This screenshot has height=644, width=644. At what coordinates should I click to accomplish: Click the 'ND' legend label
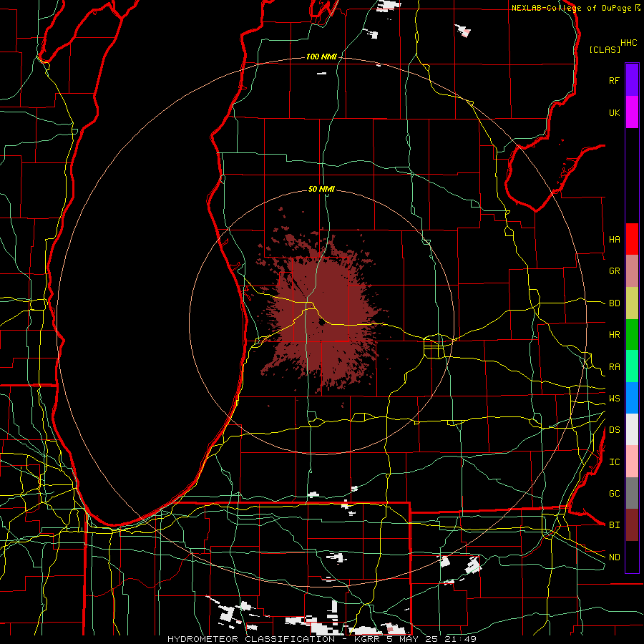click(614, 557)
